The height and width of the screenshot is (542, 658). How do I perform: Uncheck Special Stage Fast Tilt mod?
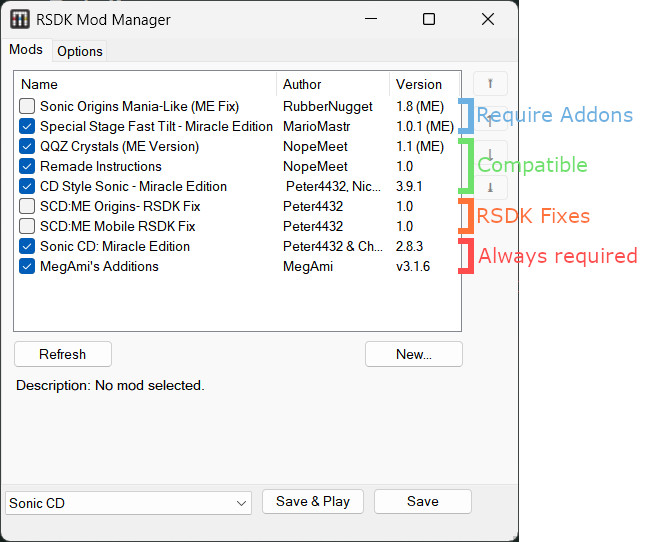[27, 126]
